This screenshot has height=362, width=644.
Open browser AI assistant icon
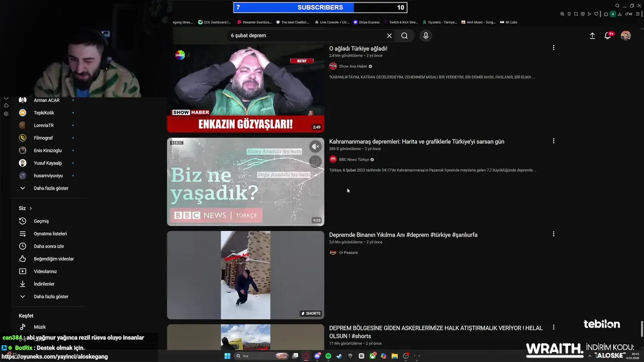pos(628,14)
